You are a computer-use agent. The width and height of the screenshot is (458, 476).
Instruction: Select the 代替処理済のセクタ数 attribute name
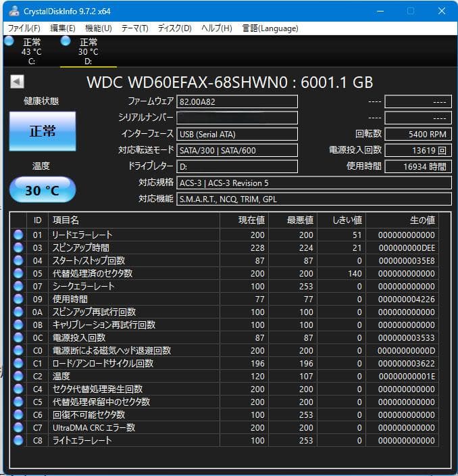coord(93,273)
